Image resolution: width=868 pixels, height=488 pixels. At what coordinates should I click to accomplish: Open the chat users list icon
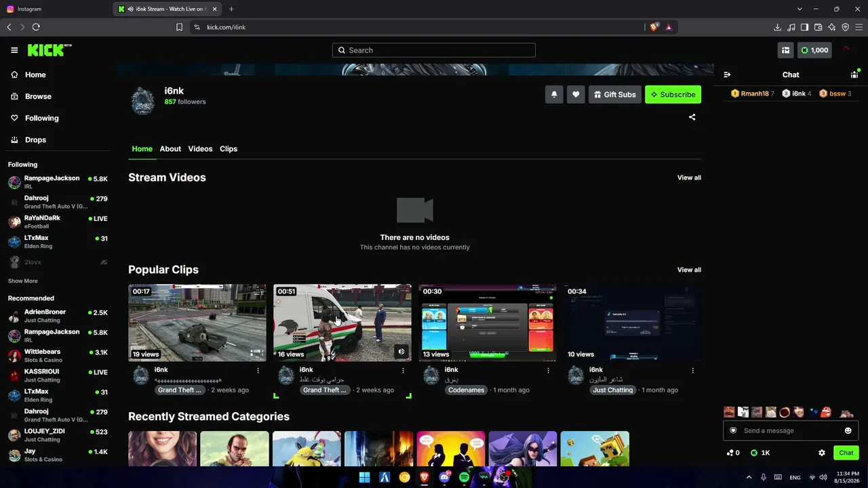coord(854,75)
